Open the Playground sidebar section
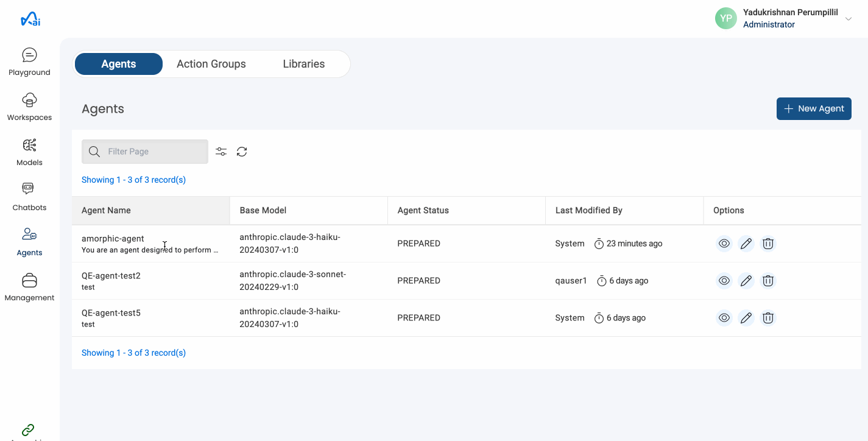Screen dimensions: 868x441 [29, 62]
